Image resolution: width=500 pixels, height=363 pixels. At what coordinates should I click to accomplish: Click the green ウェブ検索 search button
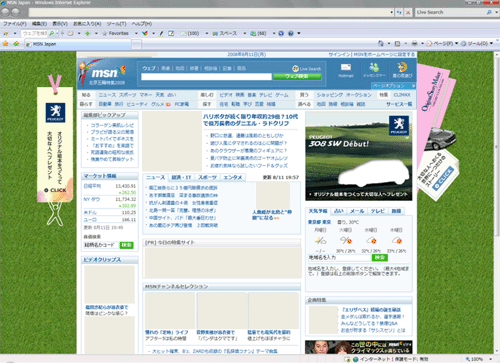click(297, 77)
